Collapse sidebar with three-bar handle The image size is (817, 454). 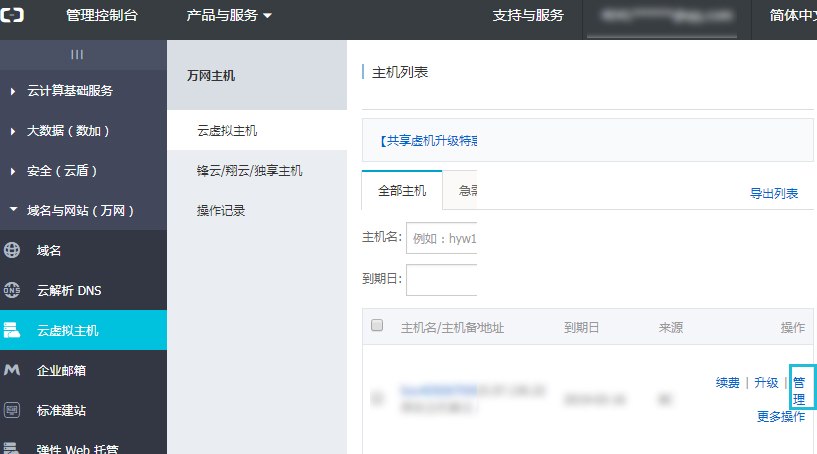77,54
